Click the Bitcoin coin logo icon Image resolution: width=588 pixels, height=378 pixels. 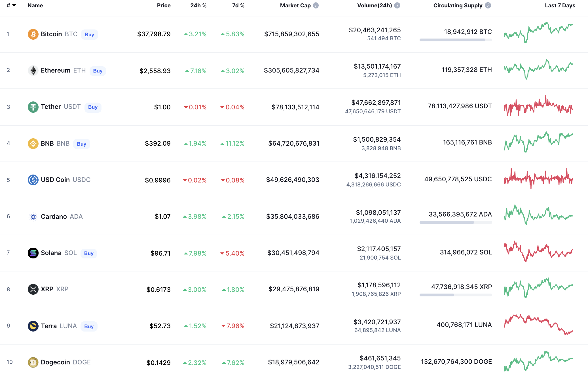[x=33, y=34]
